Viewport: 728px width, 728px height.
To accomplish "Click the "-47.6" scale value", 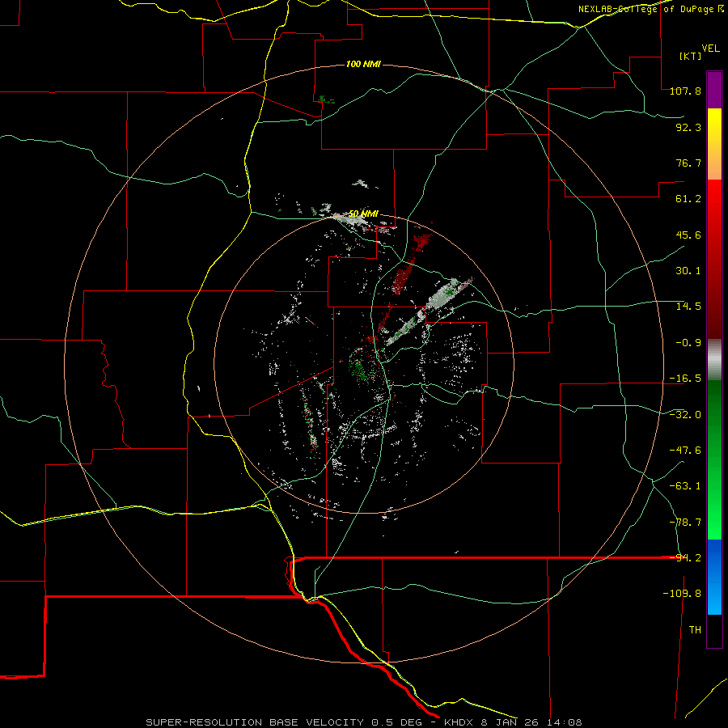I will 685,451.
